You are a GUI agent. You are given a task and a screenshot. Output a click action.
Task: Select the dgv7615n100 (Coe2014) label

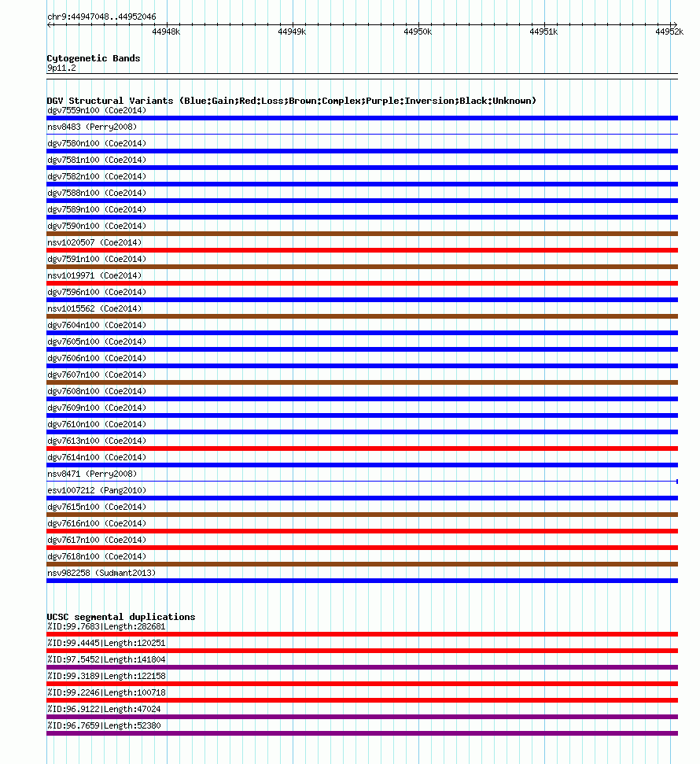tap(97, 508)
